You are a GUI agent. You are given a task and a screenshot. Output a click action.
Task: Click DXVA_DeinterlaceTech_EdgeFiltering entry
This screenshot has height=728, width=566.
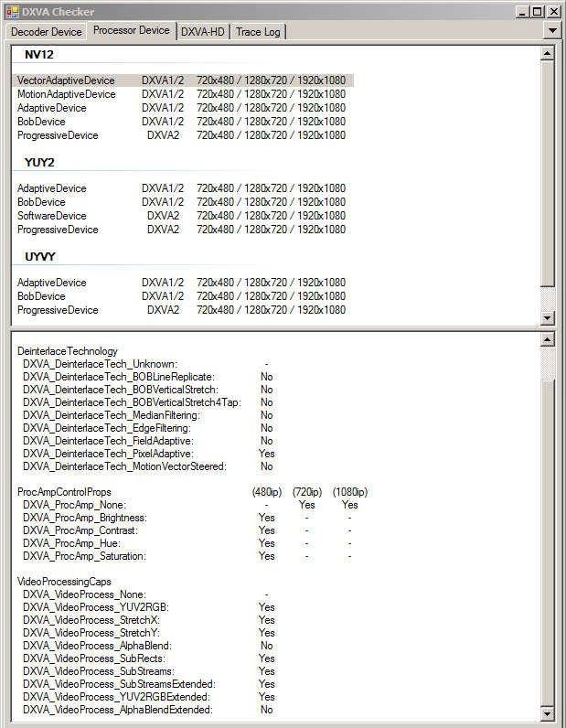(107, 428)
